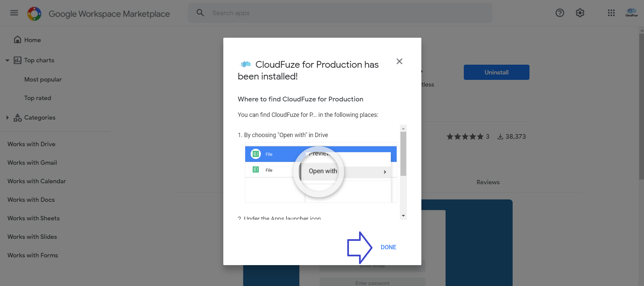
Task: Click the dialog scrollbar down arrow
Action: [403, 216]
